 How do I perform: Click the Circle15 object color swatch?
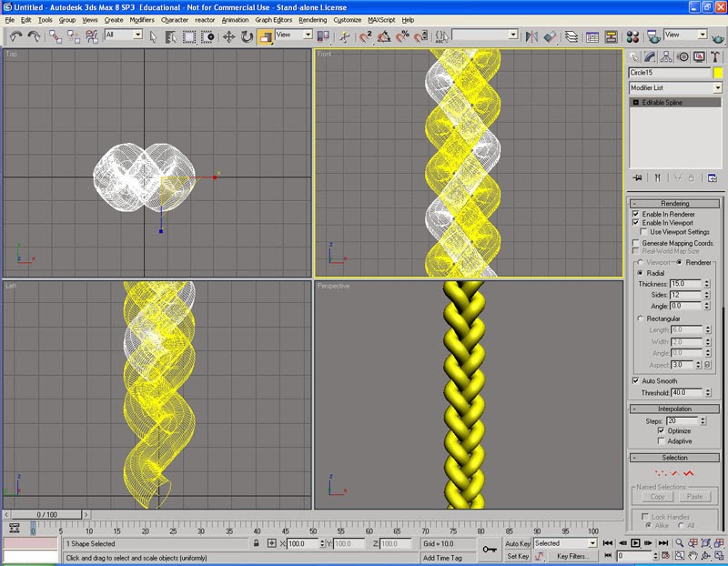[718, 72]
